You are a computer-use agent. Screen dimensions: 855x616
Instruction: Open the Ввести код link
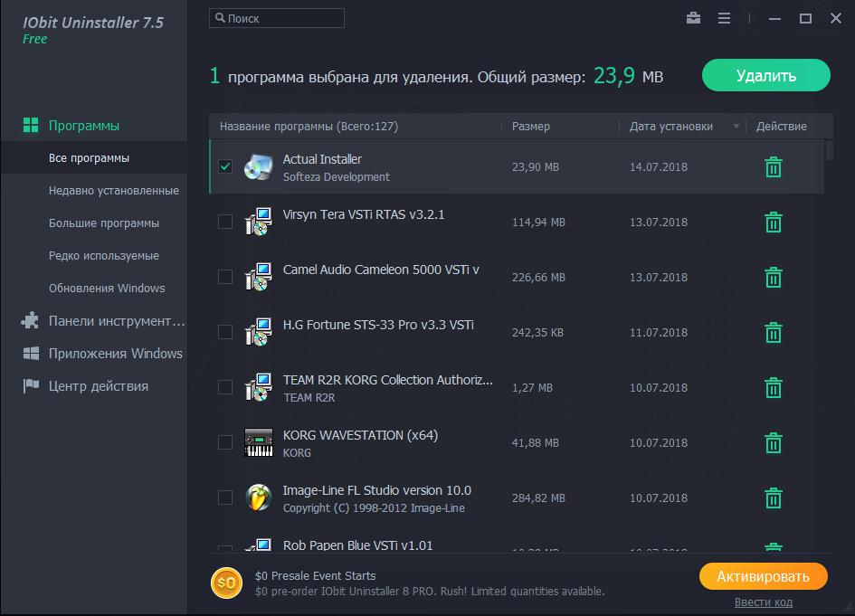pos(763,602)
